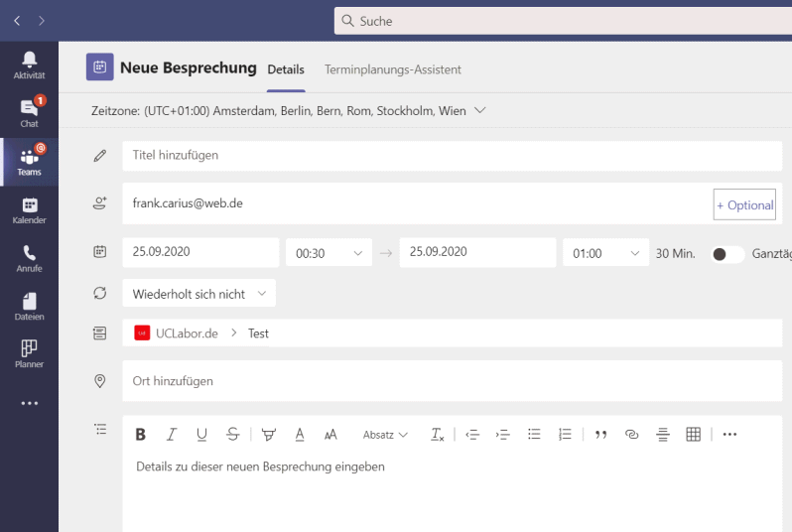The image size is (792, 532).
Task: Enable the Ganztägig all-day toggle
Action: pyautogui.click(x=727, y=254)
